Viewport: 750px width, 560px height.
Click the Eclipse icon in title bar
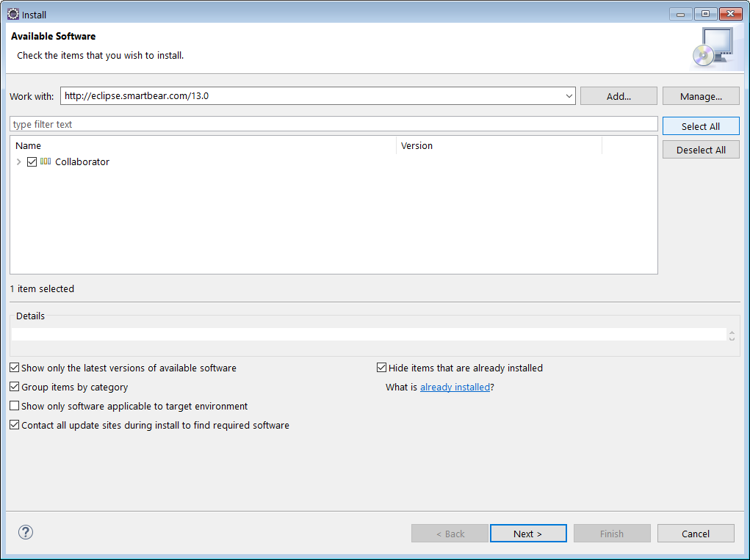coord(12,14)
